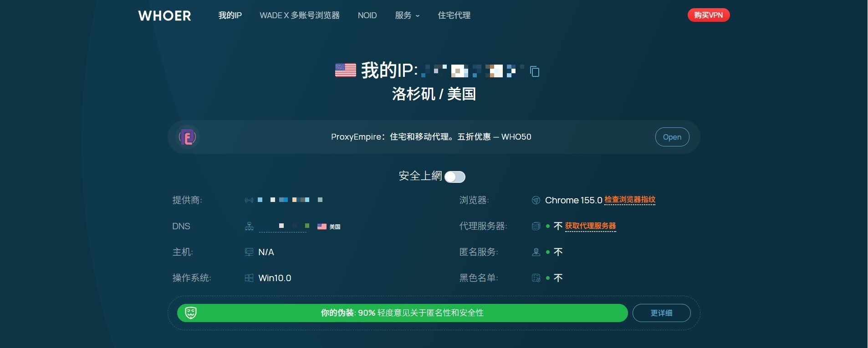Open the 我的IP nav item
Screen dimensions: 868x348
coord(230,15)
